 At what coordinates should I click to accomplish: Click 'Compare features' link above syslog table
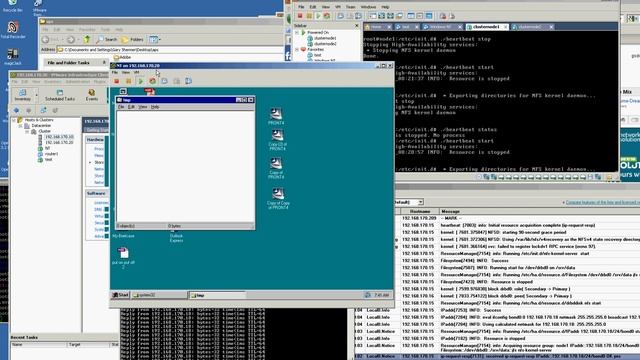point(602,202)
